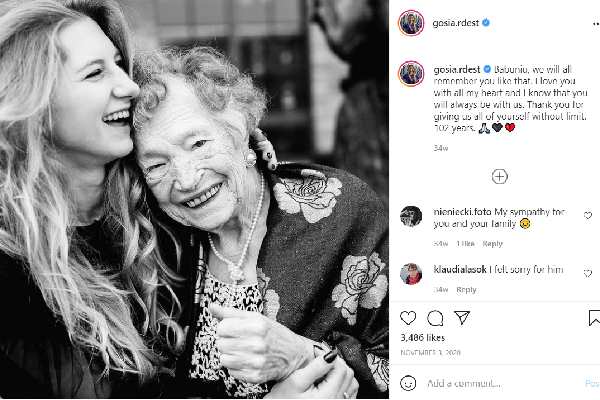Load more comments with plus button
Viewport: 600px width, 400px height.
pyautogui.click(x=500, y=176)
